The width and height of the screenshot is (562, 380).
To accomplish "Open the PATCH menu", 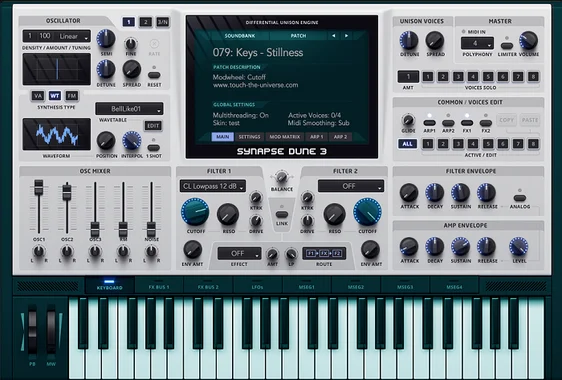I will coord(298,36).
